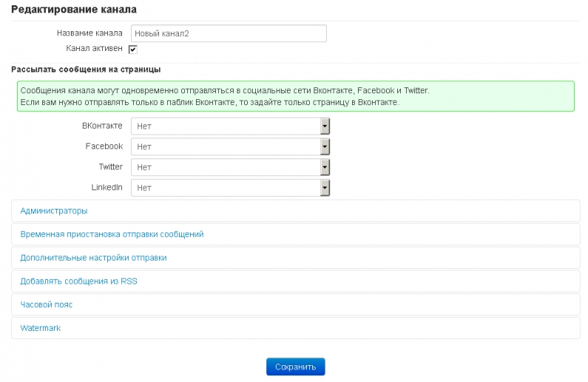Click the 'Название канала' label
588x382 pixels.
pos(89,33)
